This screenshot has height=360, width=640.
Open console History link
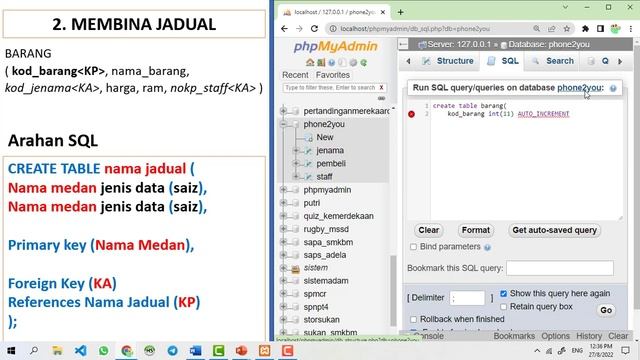point(589,336)
